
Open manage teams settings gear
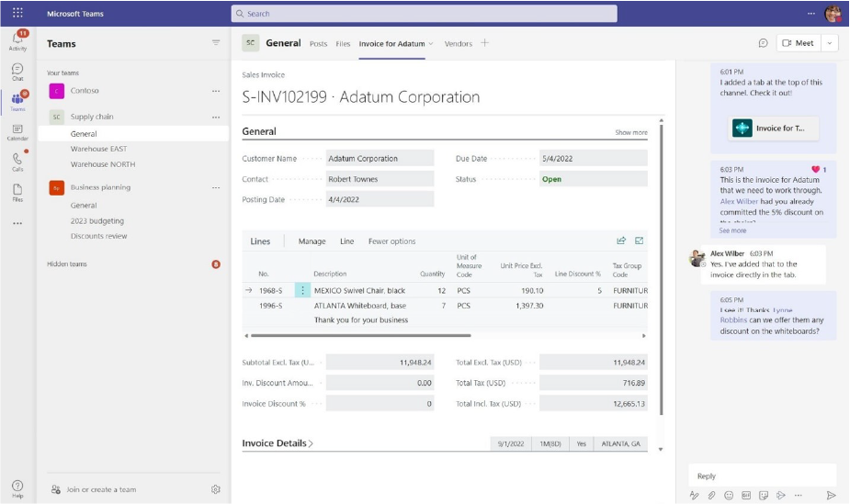[x=216, y=489]
